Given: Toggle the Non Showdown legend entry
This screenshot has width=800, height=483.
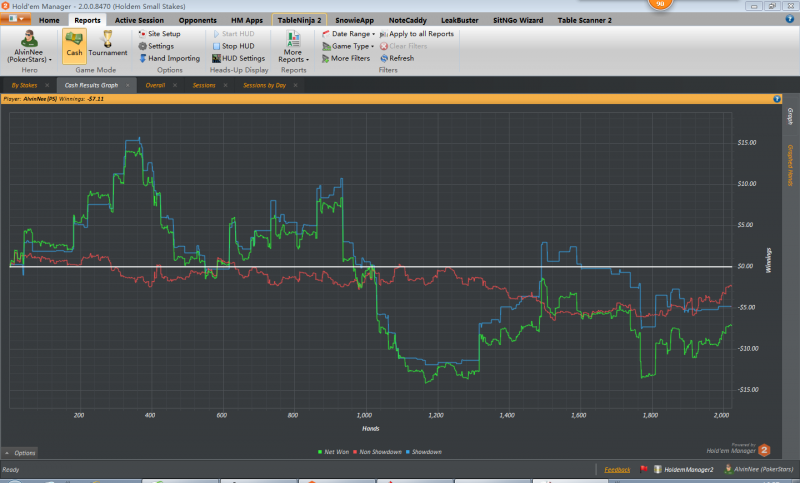Looking at the screenshot, I should (380, 452).
